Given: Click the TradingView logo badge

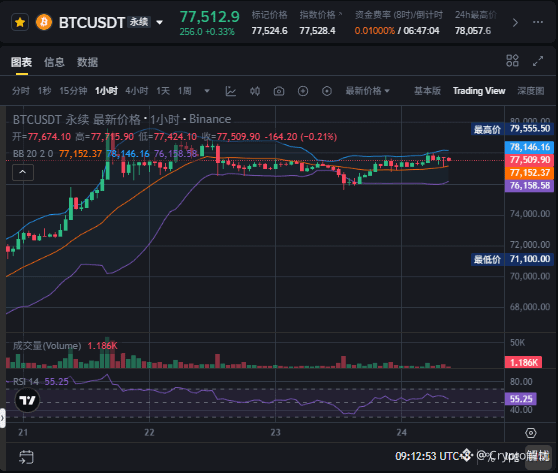Looking at the screenshot, I should tap(27, 400).
